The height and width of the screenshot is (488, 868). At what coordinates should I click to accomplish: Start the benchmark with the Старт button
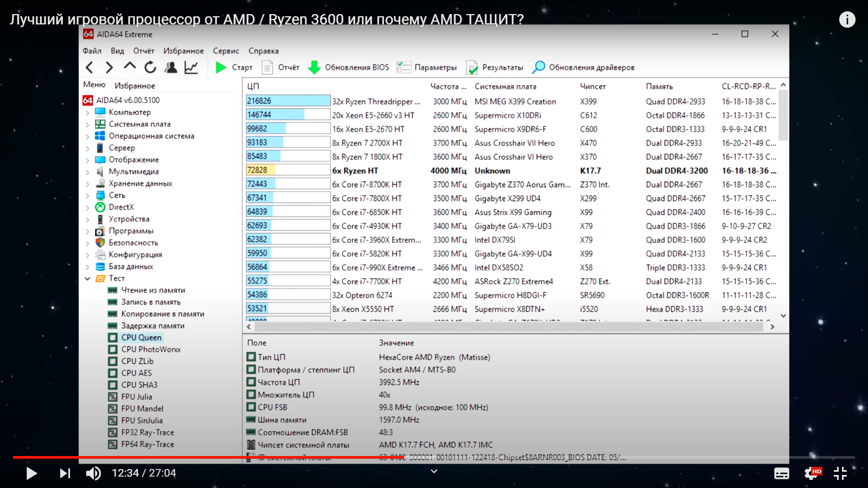(x=234, y=67)
